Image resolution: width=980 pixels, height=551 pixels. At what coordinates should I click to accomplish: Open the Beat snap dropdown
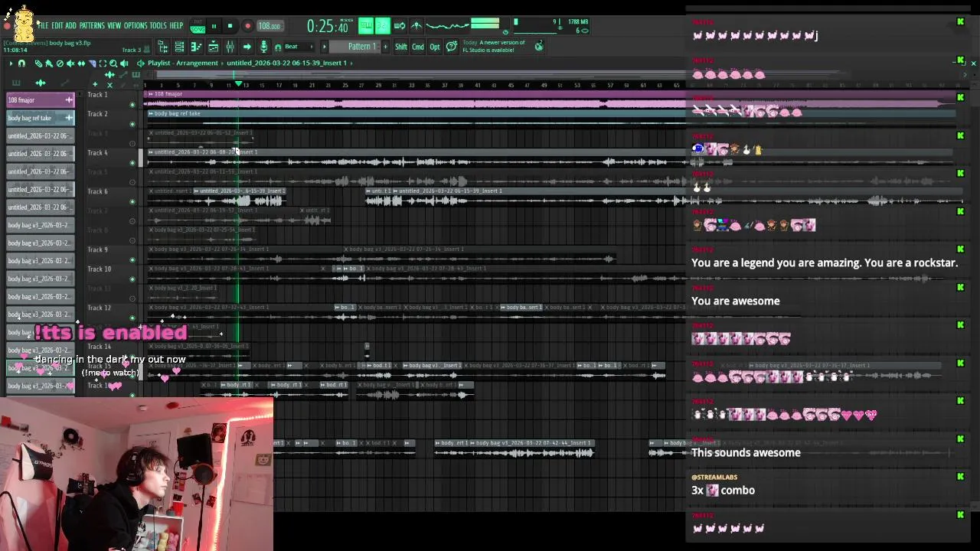click(x=300, y=47)
